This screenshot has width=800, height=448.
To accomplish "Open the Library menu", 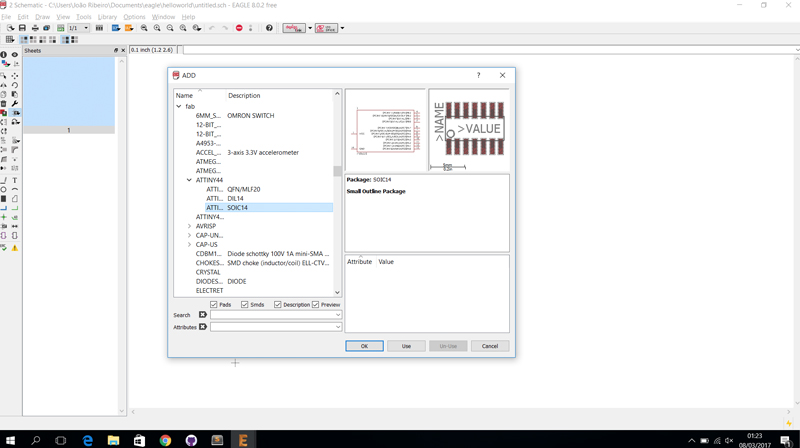I will 107,17.
